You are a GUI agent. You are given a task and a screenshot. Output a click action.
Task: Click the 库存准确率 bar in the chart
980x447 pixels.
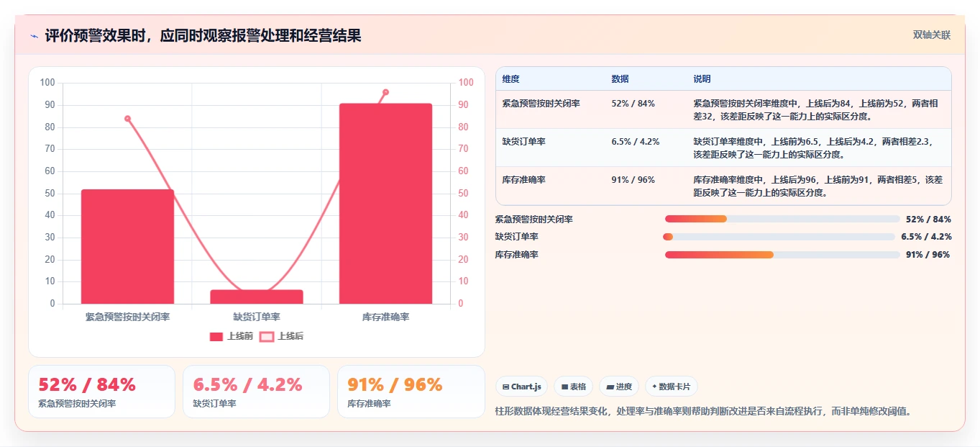pos(386,204)
